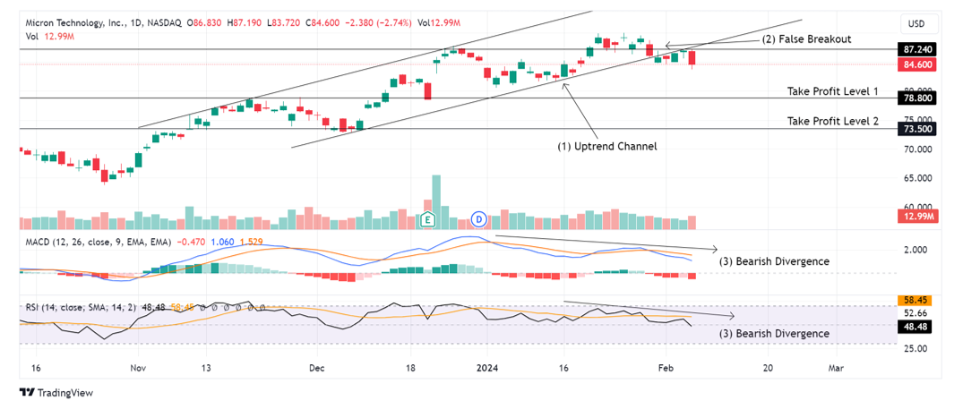Image resolution: width=980 pixels, height=409 pixels.
Task: Click the '(1) Uptrend Channel' text label
Action: point(607,146)
